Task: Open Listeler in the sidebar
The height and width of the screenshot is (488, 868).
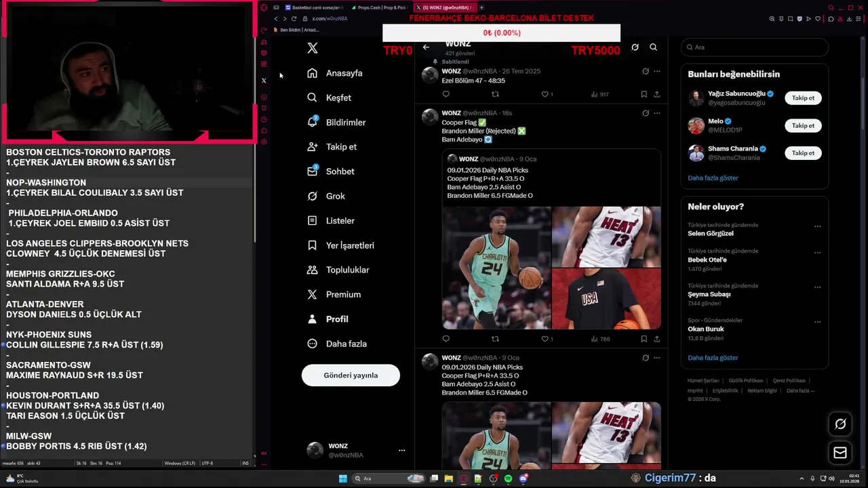Action: pyautogui.click(x=330, y=220)
